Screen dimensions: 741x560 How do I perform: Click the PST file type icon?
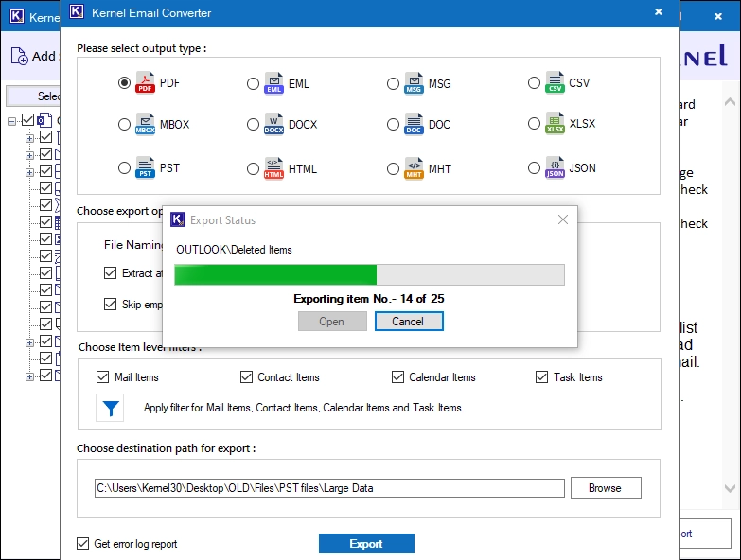coord(145,167)
